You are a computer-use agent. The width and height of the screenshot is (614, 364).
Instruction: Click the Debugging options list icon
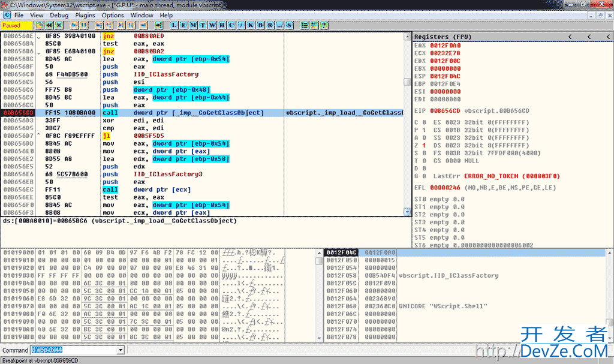[305, 25]
